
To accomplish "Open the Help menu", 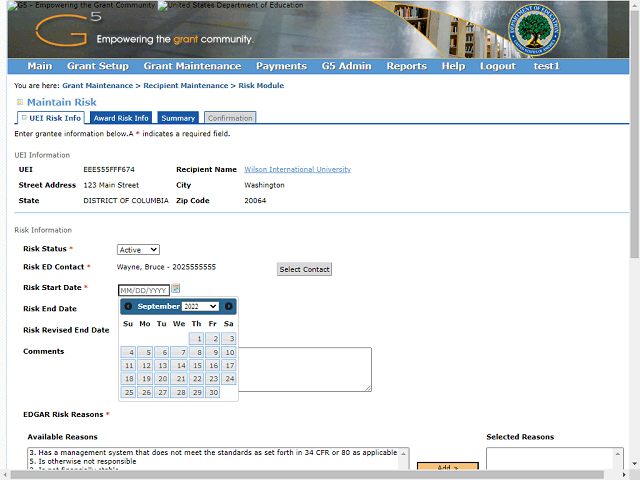I will tap(453, 66).
